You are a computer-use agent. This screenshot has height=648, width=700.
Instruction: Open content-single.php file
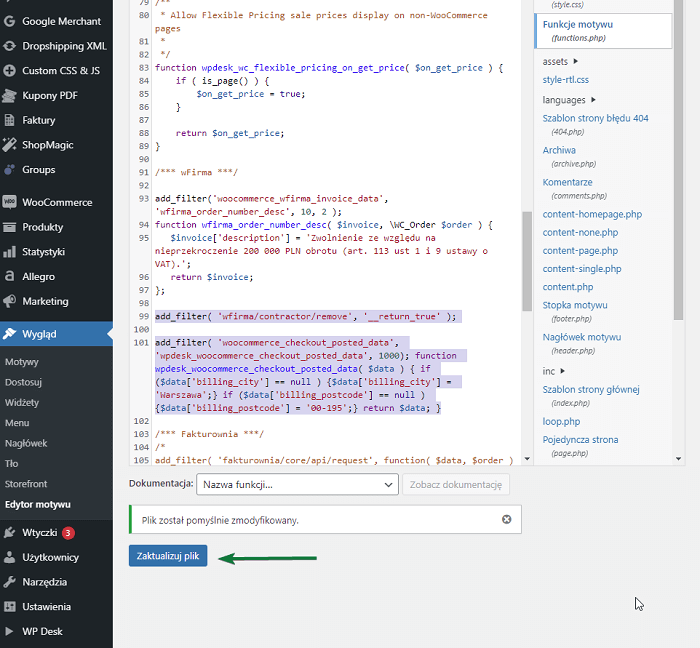582,269
